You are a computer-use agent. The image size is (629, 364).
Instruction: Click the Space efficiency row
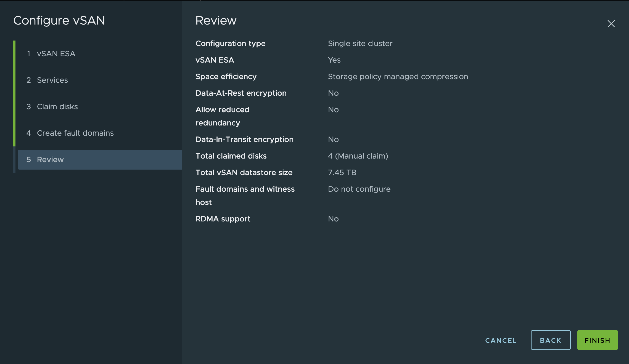pos(226,76)
